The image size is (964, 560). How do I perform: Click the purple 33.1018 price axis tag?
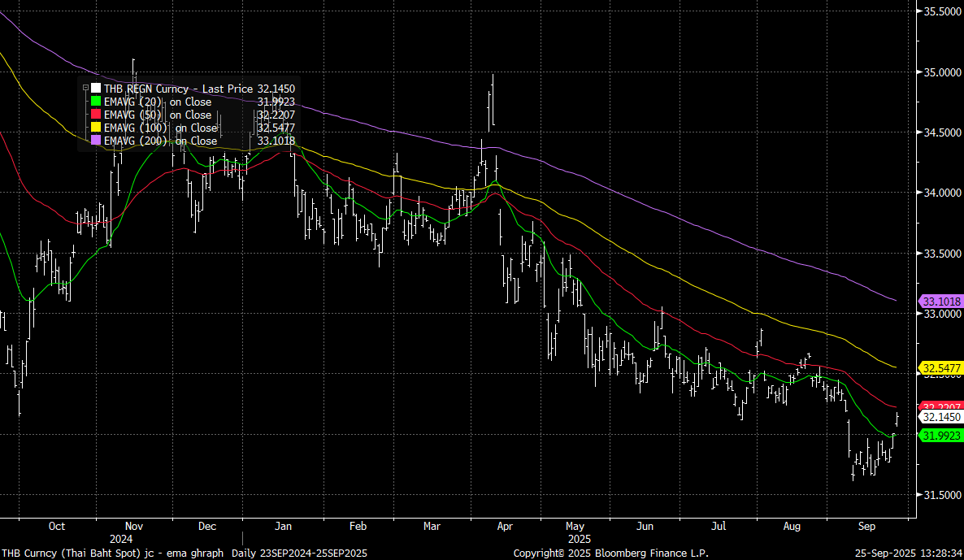(x=940, y=301)
